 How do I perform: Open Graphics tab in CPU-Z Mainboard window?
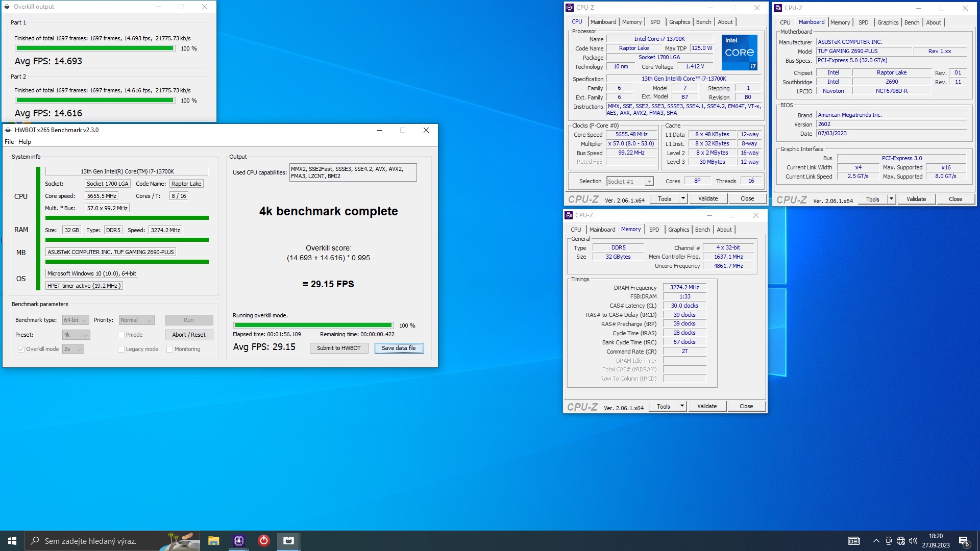888,22
